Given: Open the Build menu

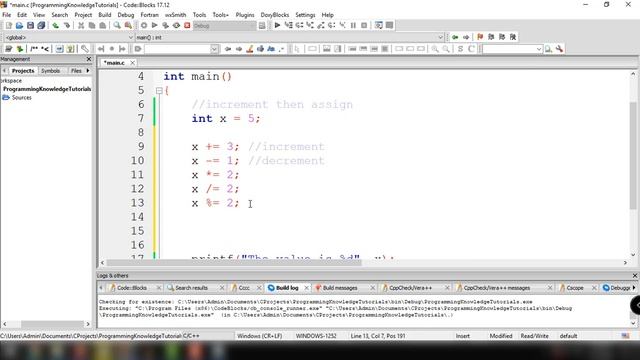Looking at the screenshot, I should [104, 15].
